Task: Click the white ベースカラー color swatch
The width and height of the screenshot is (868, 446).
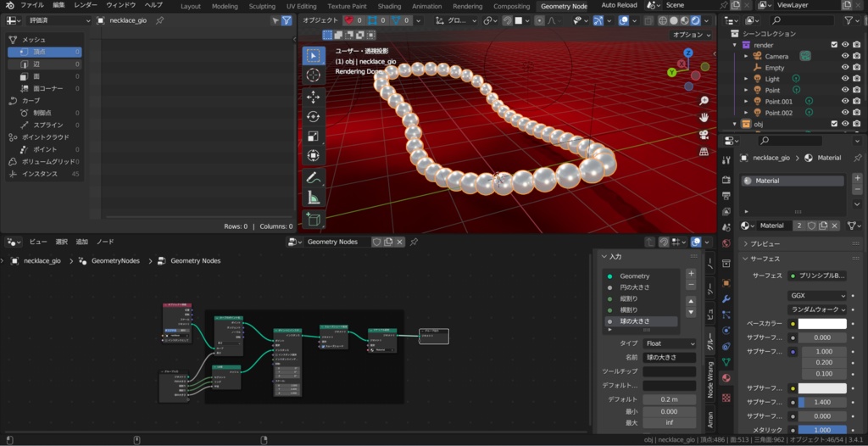Action: coord(822,324)
